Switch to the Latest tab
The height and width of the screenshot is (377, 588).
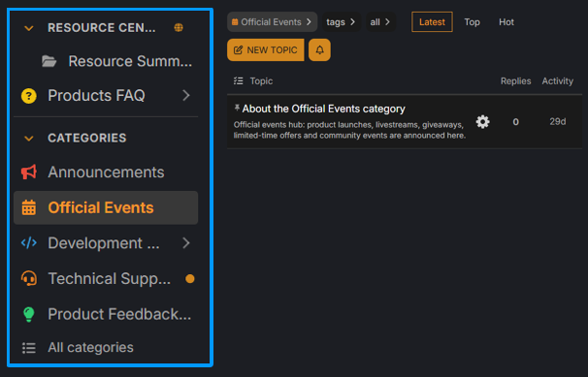[x=432, y=22]
